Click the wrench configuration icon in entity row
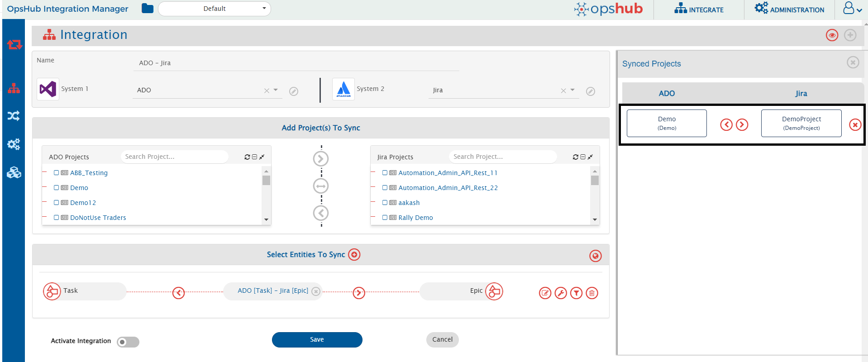Viewport: 868px width, 362px height. pyautogui.click(x=561, y=293)
